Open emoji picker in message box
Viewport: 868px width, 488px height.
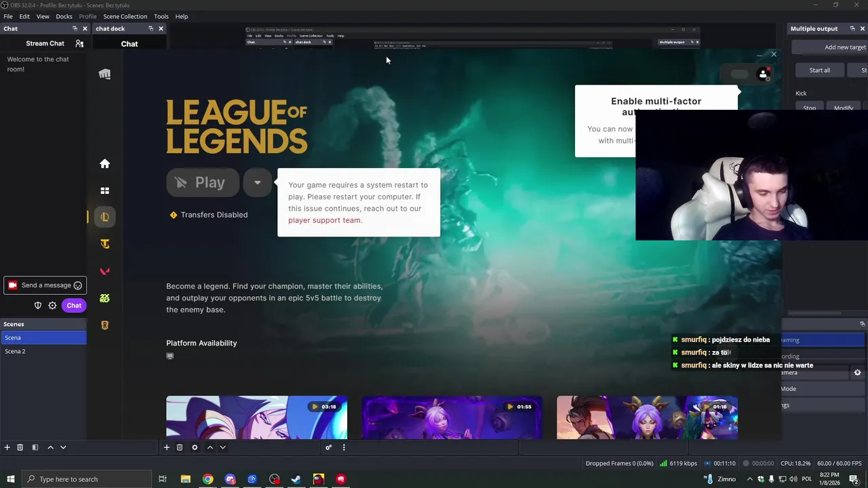(77, 285)
